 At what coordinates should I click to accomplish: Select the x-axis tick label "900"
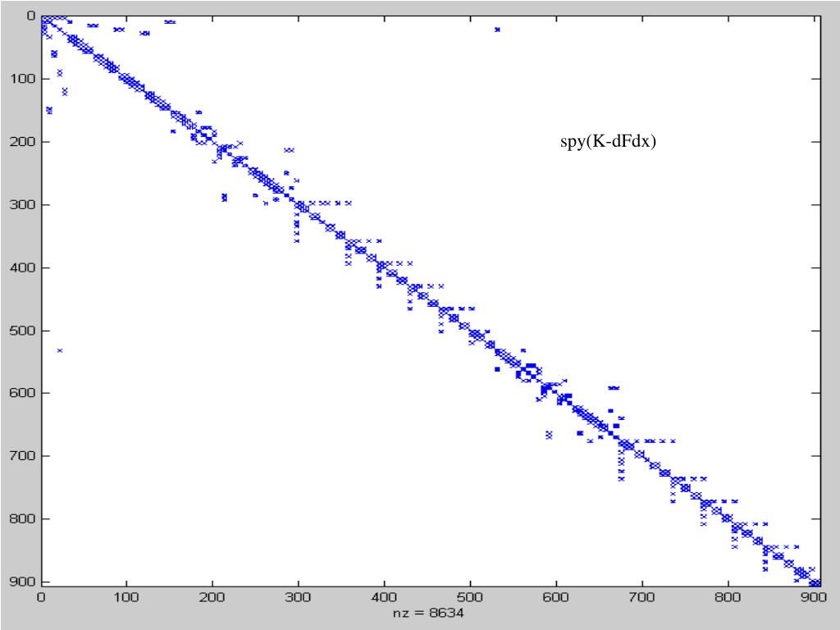click(814, 597)
